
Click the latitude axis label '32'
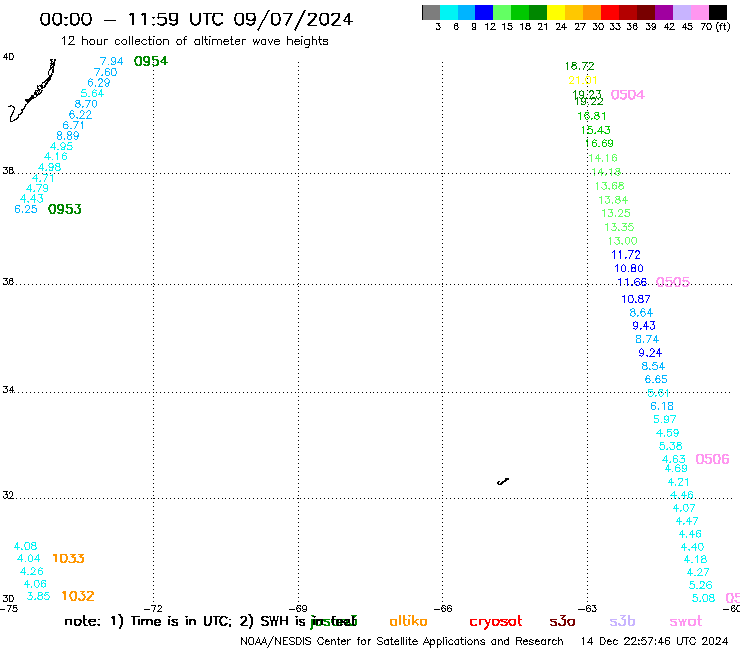(8, 496)
